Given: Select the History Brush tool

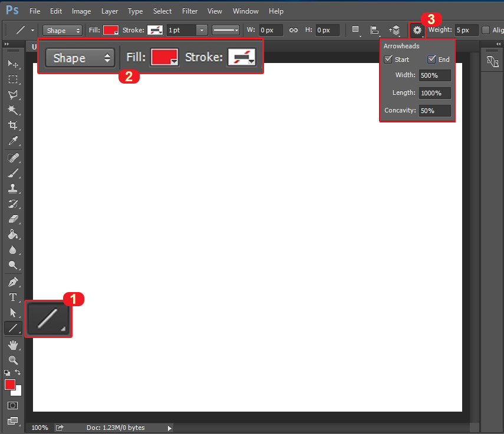Looking at the screenshot, I should tap(13, 204).
